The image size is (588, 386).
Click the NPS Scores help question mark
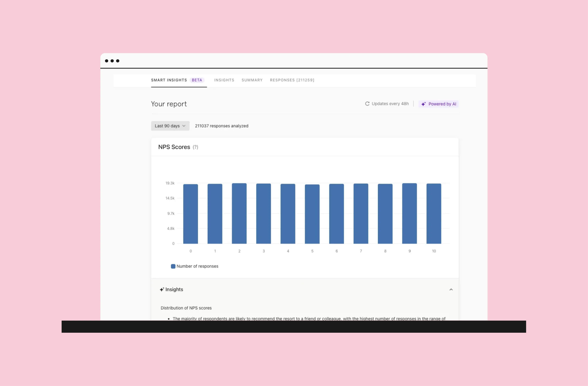[x=195, y=147]
